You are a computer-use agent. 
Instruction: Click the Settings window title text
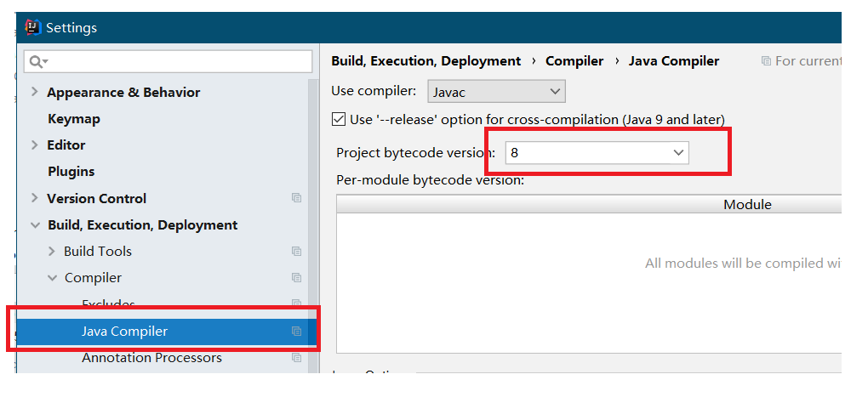[71, 28]
